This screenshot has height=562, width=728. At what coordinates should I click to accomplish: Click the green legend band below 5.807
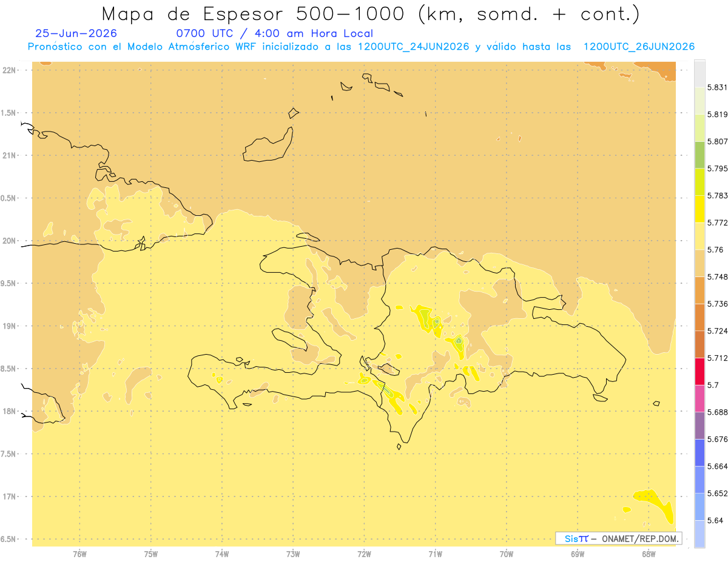[x=699, y=155]
